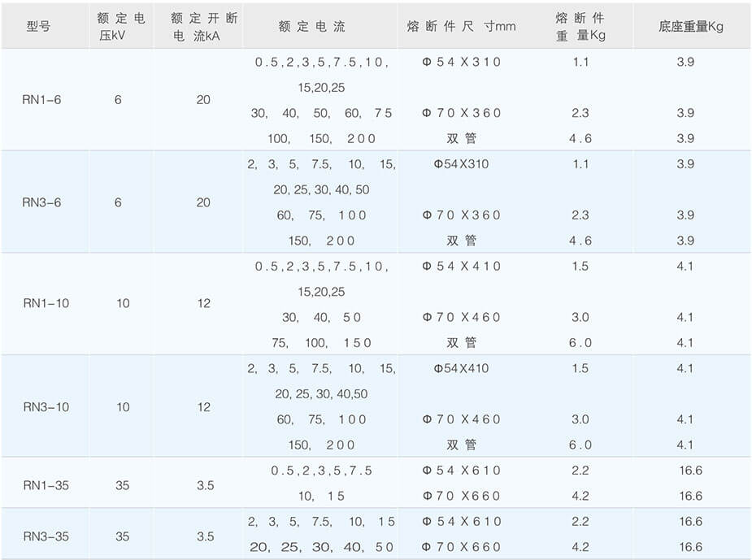Click '30, 40, 50' in RN1-10 row

(321, 318)
